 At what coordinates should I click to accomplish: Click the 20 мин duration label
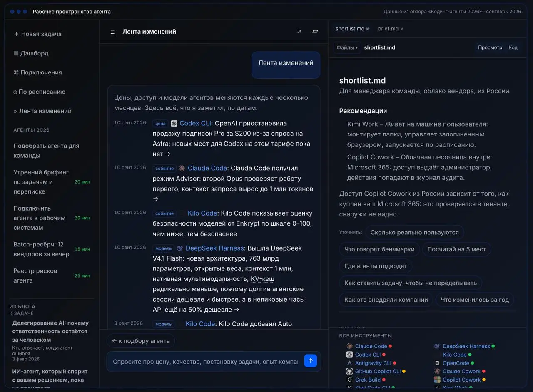click(x=82, y=182)
